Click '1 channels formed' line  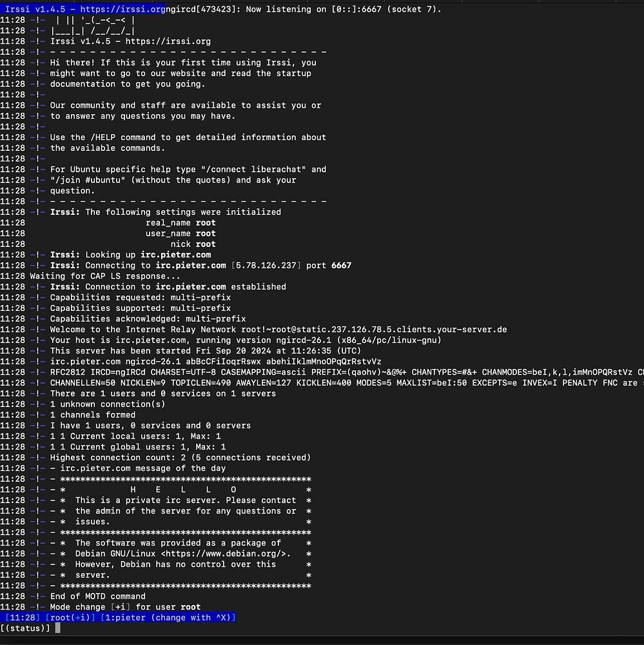[93, 415]
